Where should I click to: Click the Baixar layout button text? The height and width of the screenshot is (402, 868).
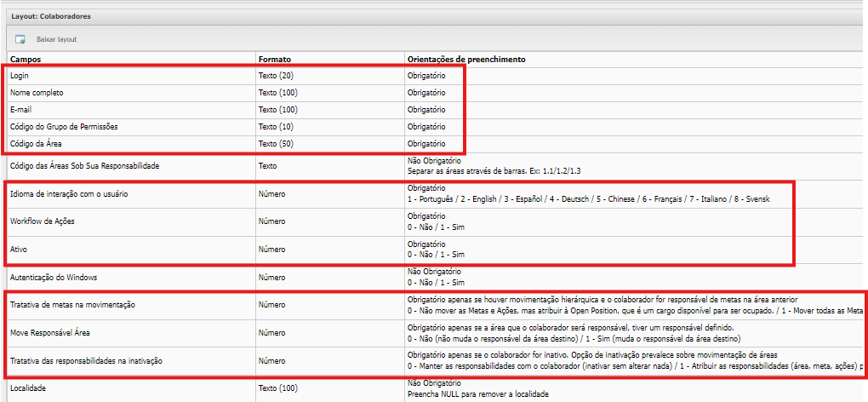coord(56,40)
